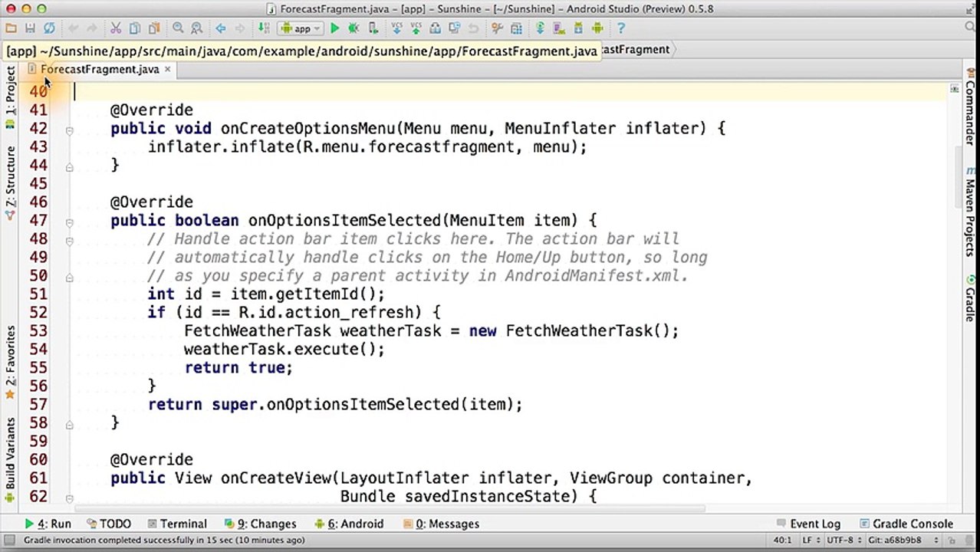Open the Favorites tool window sidebar tab

click(10, 362)
